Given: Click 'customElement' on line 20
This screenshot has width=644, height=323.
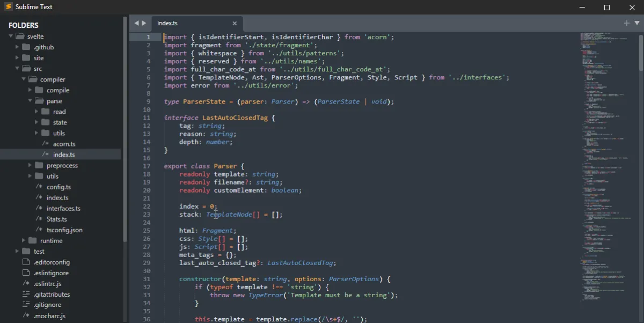Looking at the screenshot, I should coord(239,190).
